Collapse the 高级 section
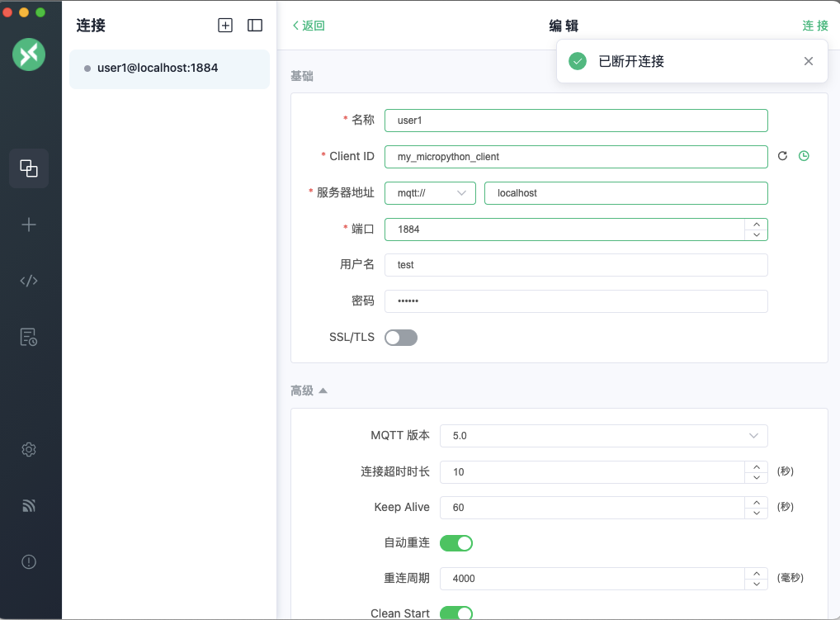840x620 pixels. coord(309,390)
